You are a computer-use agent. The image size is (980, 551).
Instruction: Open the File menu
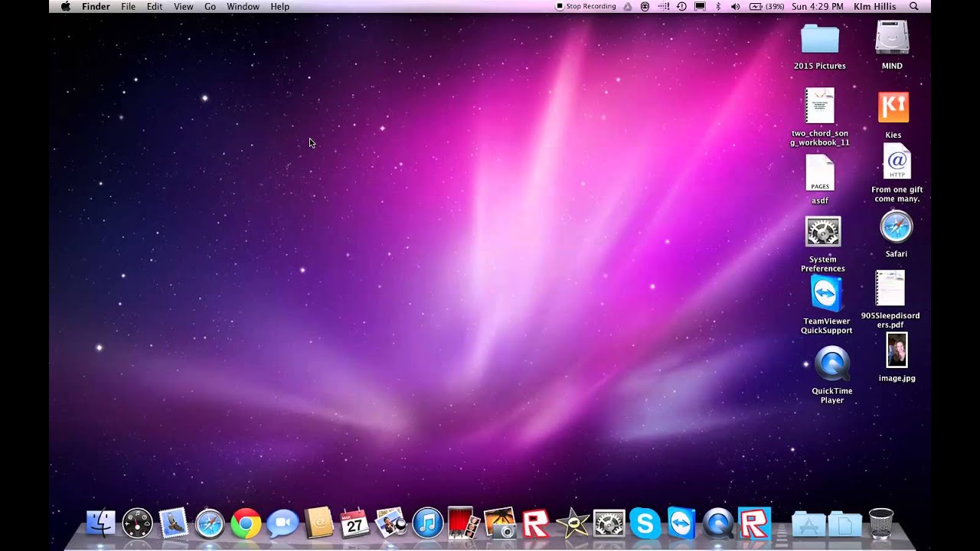pos(128,6)
